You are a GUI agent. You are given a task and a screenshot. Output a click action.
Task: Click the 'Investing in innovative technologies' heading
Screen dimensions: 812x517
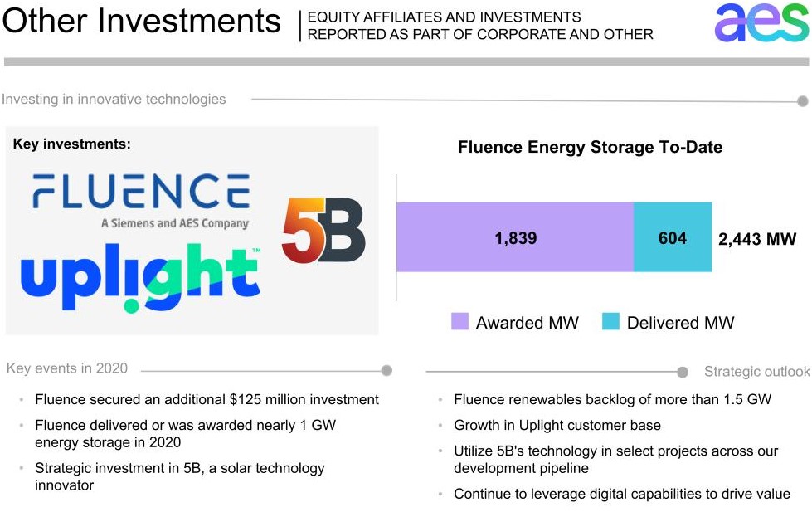coord(114,100)
